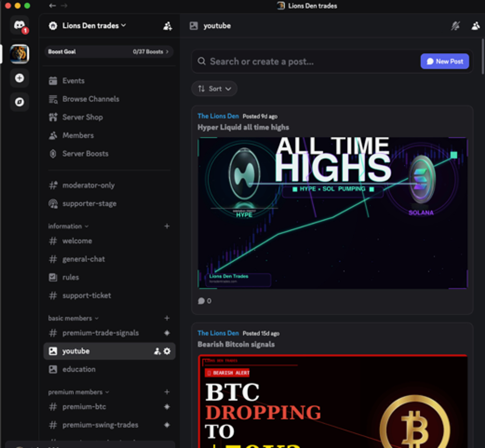Viewport: 485px width, 448px height.
Task: Invite people via server header icon
Action: click(x=168, y=26)
